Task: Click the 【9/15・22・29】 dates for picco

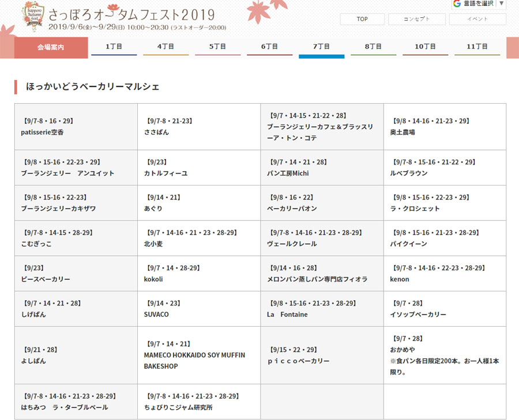Action: click(x=294, y=350)
